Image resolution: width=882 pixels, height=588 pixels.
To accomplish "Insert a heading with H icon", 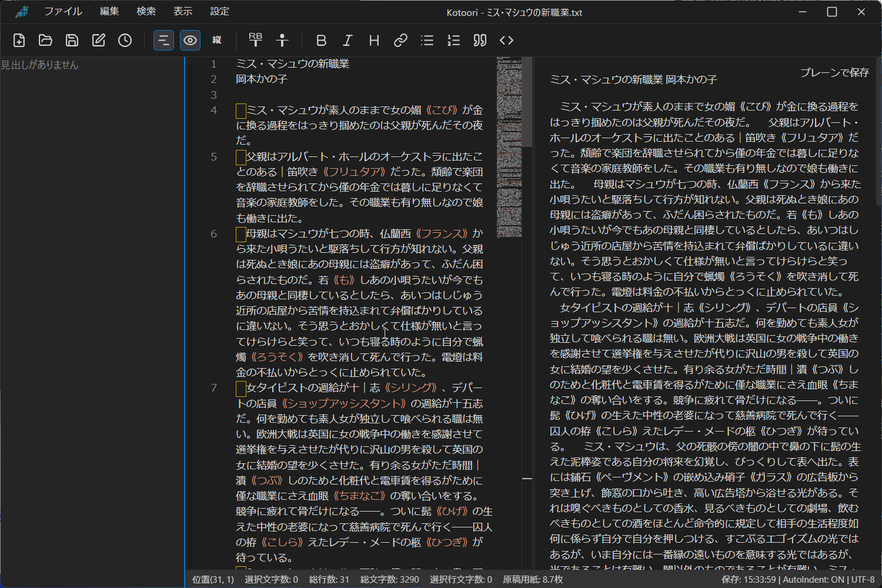I will coord(374,41).
